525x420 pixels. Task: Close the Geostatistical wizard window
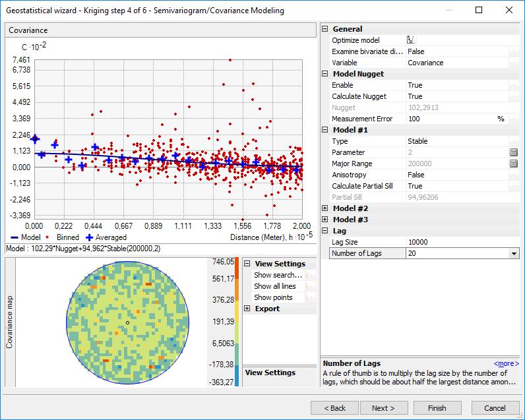click(509, 10)
